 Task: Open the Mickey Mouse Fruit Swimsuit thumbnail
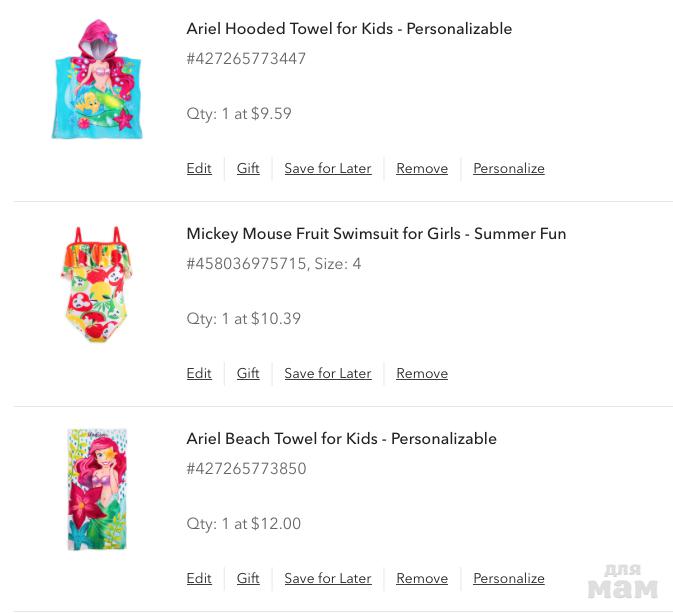tap(97, 285)
